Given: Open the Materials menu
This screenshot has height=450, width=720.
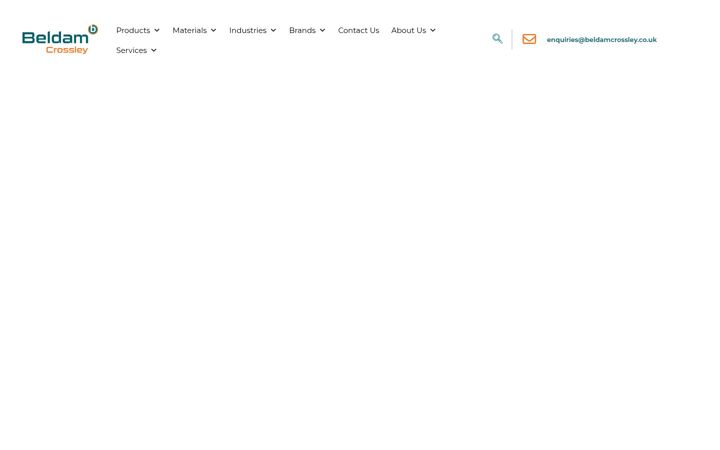Looking at the screenshot, I should [x=190, y=30].
